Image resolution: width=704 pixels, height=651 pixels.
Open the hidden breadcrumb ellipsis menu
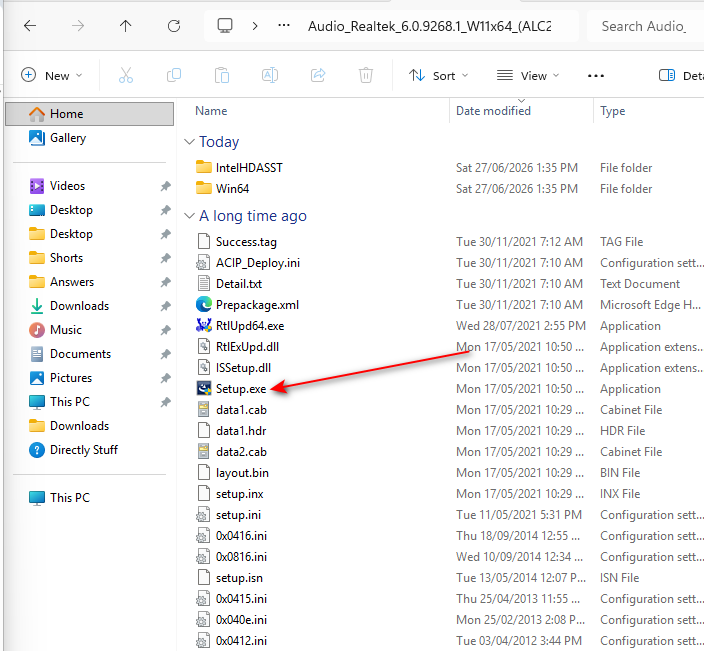click(284, 26)
